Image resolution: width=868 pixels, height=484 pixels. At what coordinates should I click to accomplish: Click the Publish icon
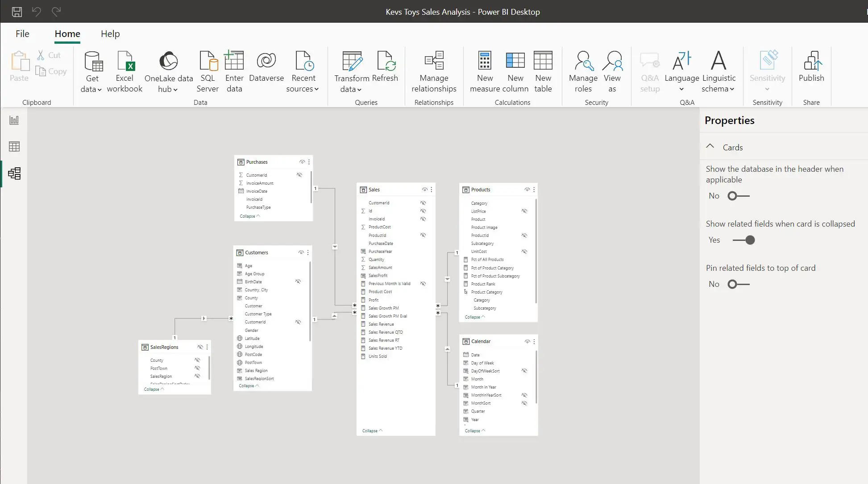(x=811, y=62)
